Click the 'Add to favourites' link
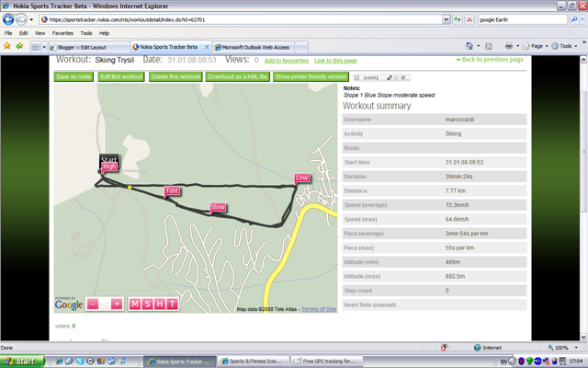588x368 pixels. [286, 61]
